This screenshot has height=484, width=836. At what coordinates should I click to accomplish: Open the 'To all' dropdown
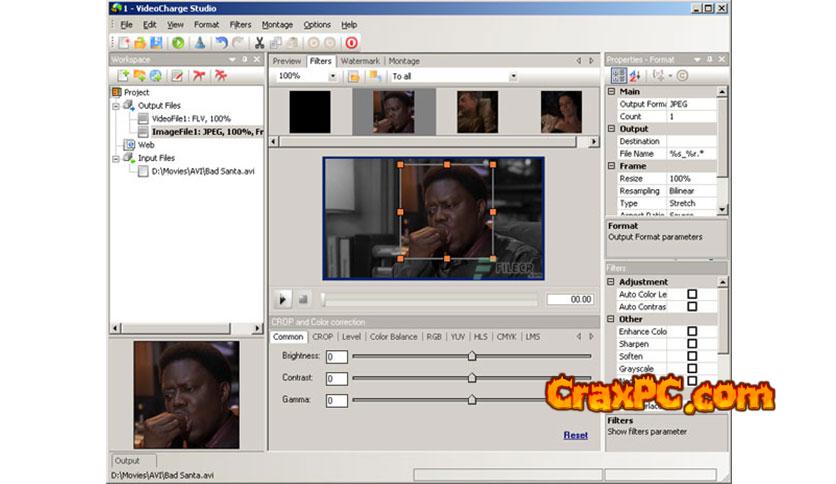(513, 76)
